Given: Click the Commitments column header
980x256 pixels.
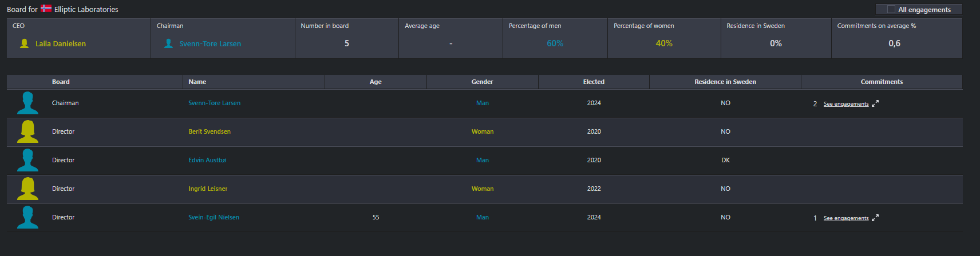Looking at the screenshot, I should point(882,82).
